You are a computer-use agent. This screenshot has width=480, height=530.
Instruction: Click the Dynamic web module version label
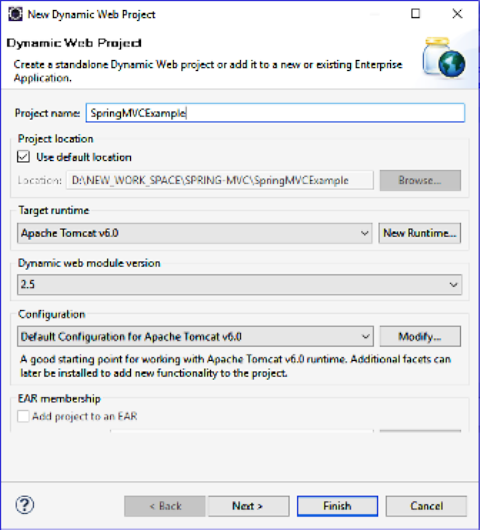pyautogui.click(x=89, y=263)
